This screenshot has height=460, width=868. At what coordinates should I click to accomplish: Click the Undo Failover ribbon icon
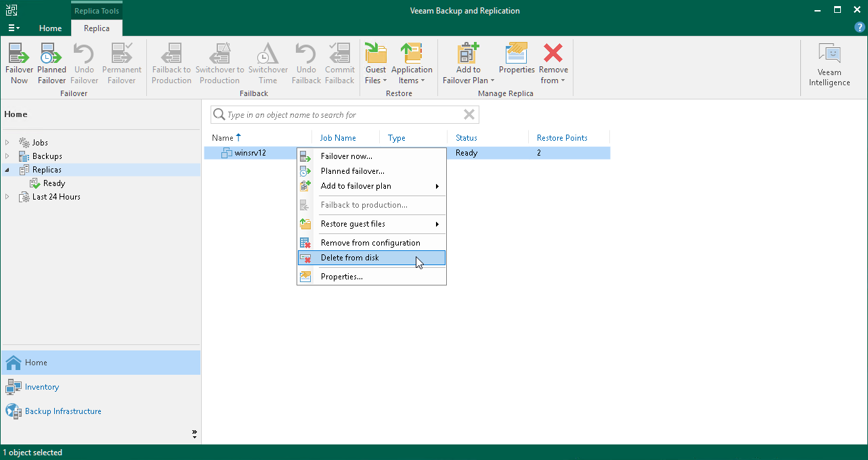point(84,64)
